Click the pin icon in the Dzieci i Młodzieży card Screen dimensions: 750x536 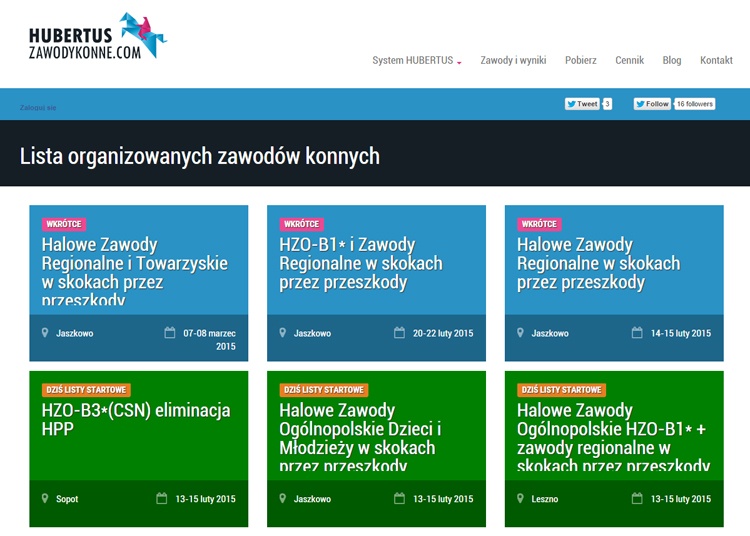[283, 499]
